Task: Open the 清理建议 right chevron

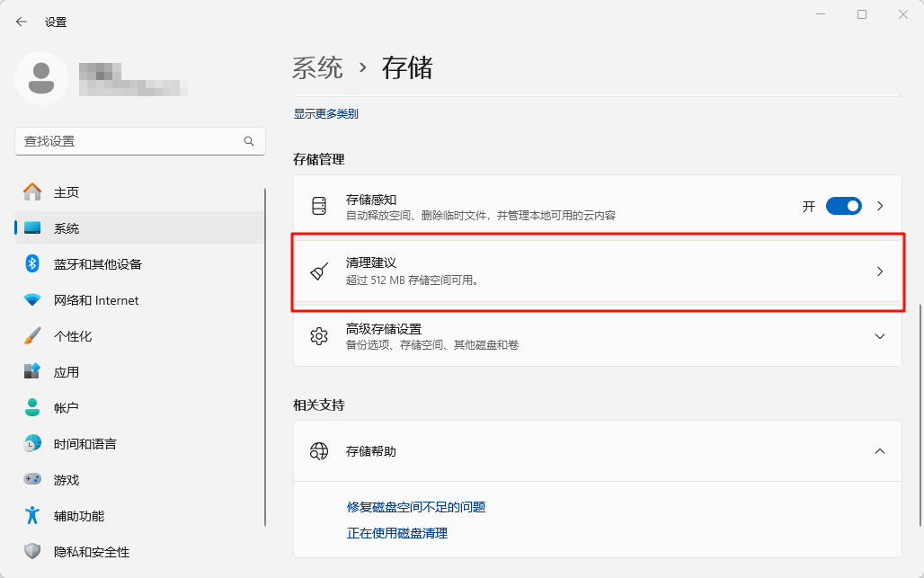Action: tap(880, 271)
